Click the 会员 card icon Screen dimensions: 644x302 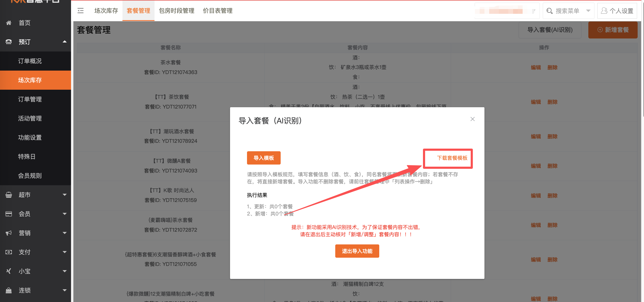[9, 214]
